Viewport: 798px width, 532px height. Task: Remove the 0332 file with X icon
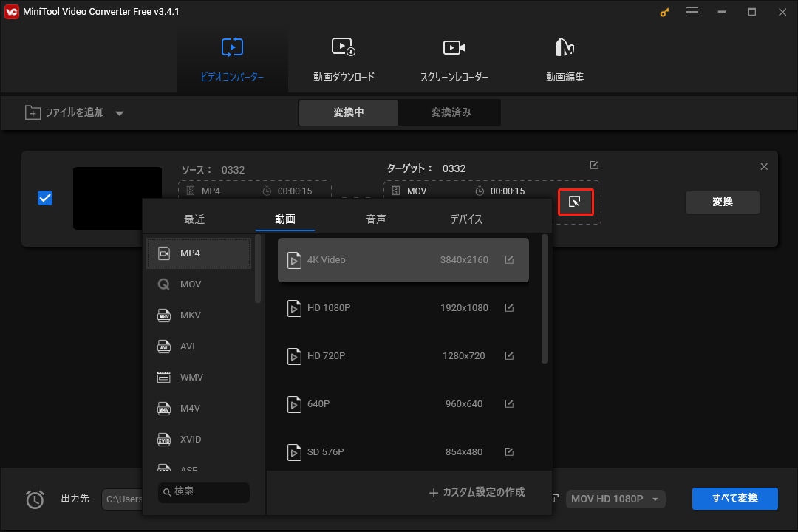coord(764,166)
